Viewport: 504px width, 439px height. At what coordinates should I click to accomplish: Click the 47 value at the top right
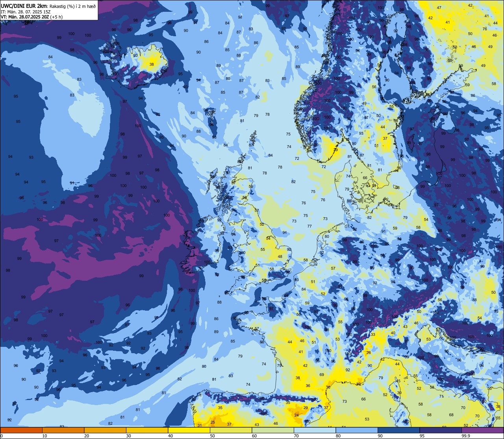tap(439, 8)
